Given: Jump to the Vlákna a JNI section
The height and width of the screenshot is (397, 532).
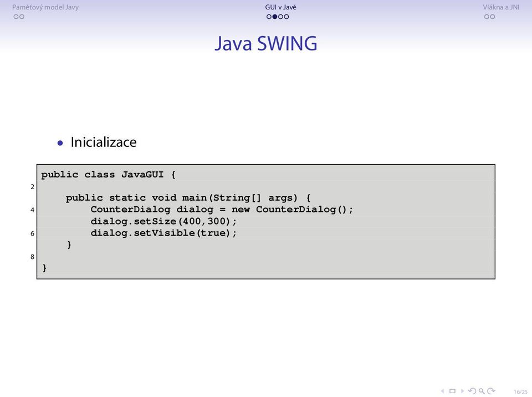Looking at the screenshot, I should [501, 7].
